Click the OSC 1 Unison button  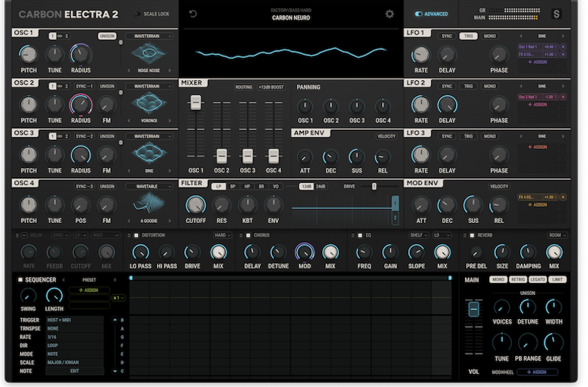pyautogui.click(x=107, y=36)
